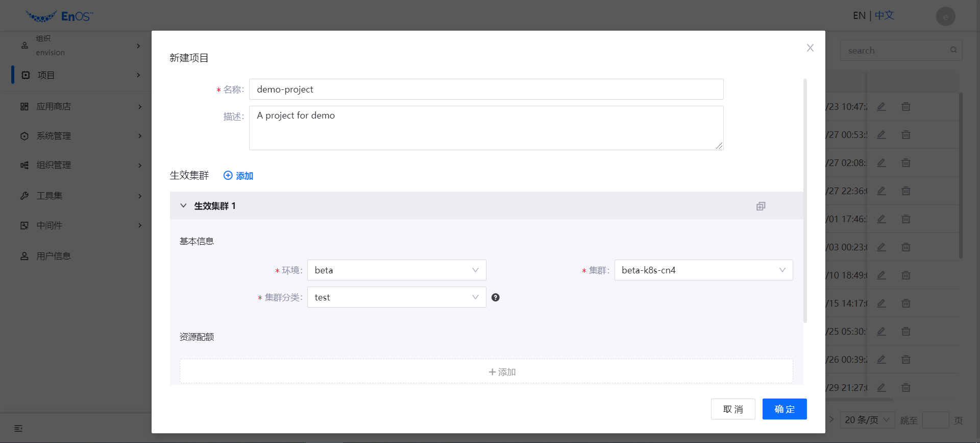
Task: Click the user avatar icon
Action: (945, 16)
